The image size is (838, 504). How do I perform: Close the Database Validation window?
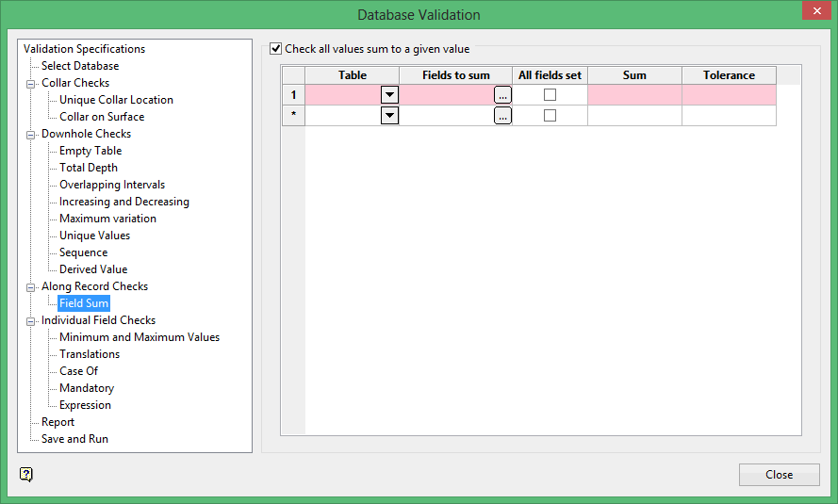tap(779, 474)
